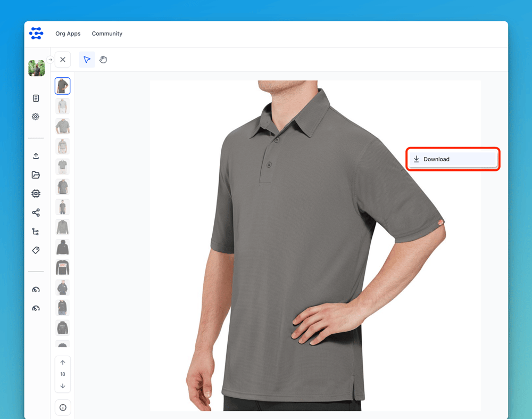Open the folder icon in the sidebar
532x419 pixels.
click(x=36, y=175)
